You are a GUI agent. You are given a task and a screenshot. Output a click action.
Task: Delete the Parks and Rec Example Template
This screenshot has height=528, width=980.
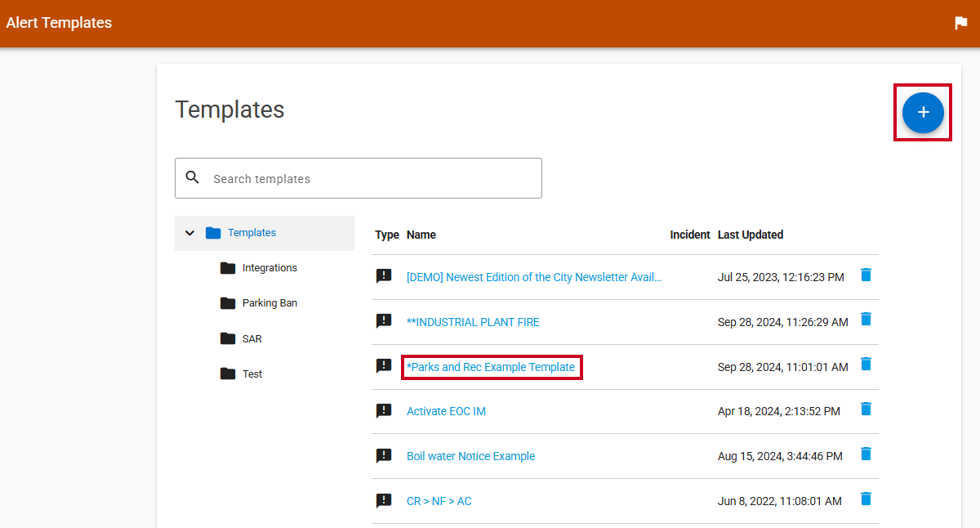pos(866,364)
